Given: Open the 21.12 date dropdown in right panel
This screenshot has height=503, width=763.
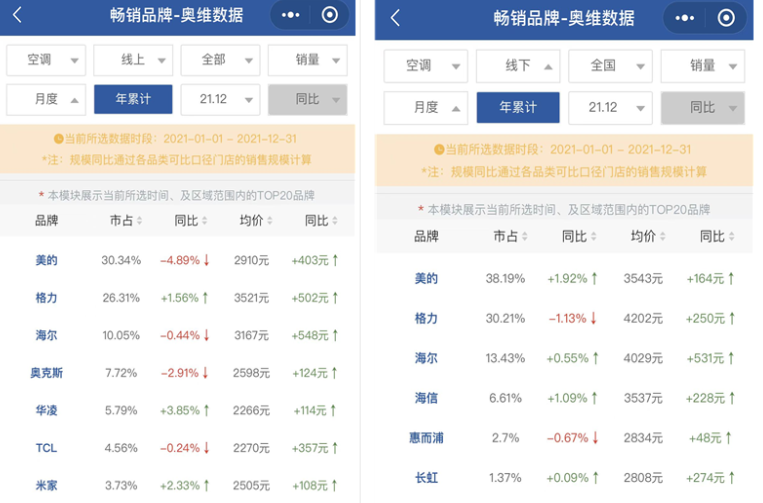Looking at the screenshot, I should tap(610, 108).
